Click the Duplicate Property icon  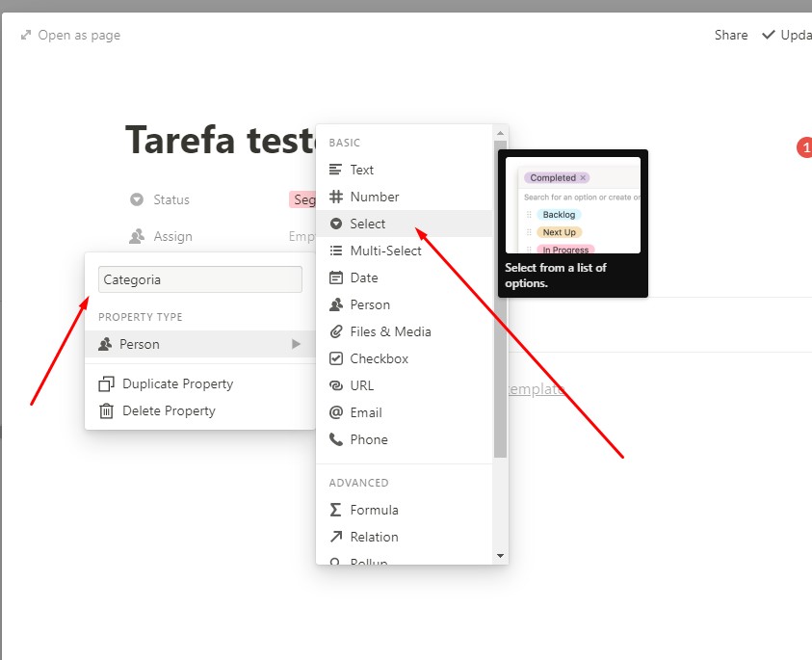pyautogui.click(x=106, y=383)
